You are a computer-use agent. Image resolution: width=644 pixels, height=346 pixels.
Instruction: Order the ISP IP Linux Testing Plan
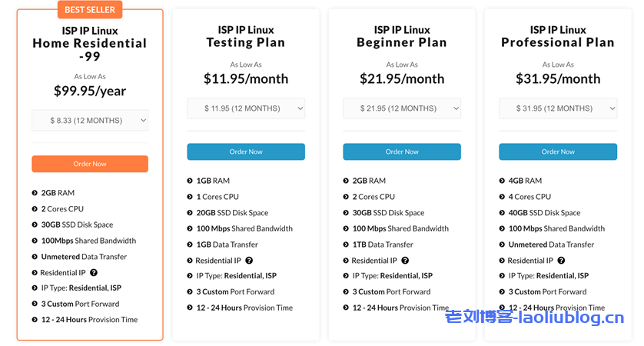(x=246, y=151)
